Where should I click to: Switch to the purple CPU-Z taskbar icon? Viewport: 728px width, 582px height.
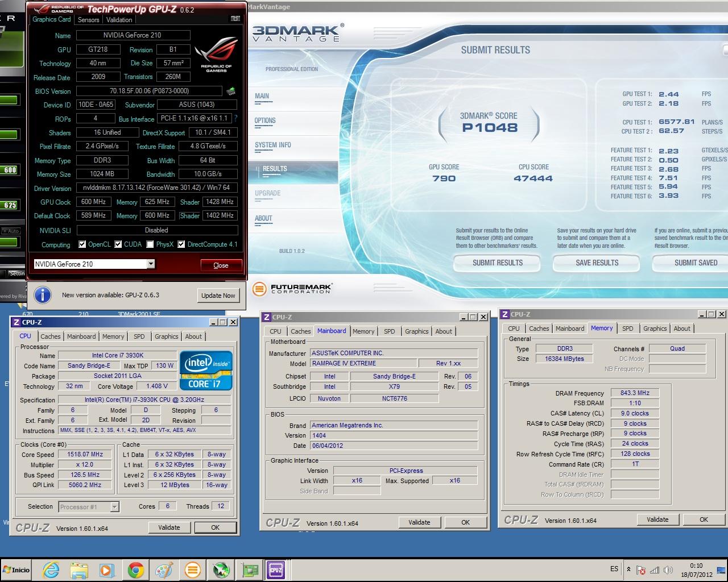pos(276,569)
